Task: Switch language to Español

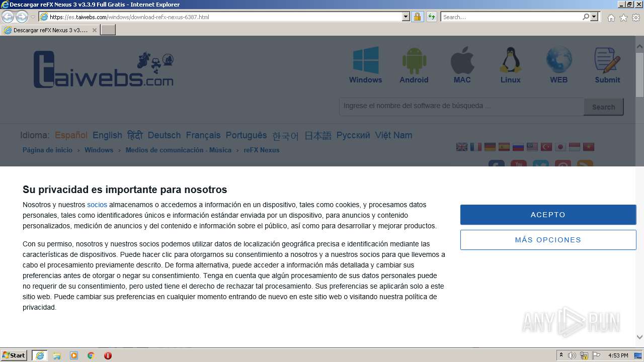Action: [x=71, y=135]
